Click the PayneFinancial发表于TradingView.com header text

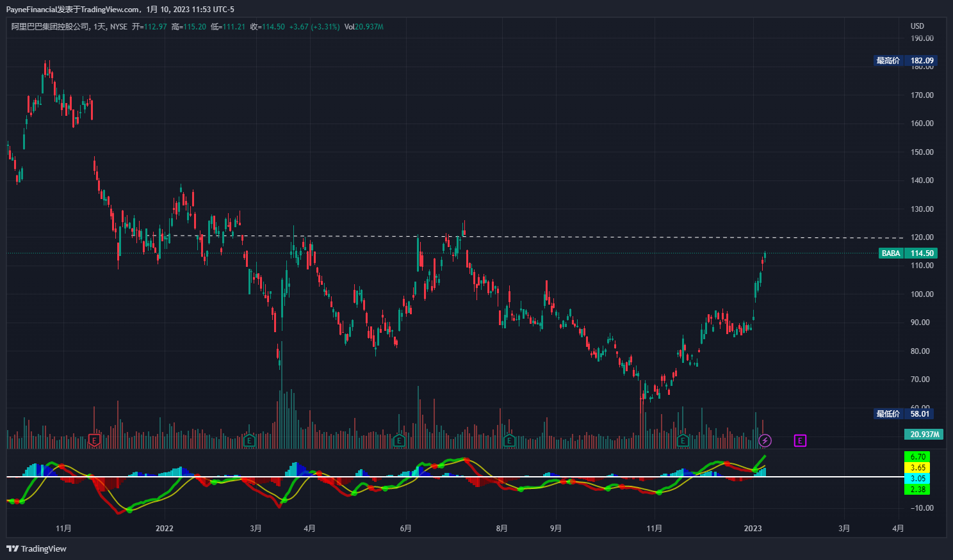click(x=73, y=10)
